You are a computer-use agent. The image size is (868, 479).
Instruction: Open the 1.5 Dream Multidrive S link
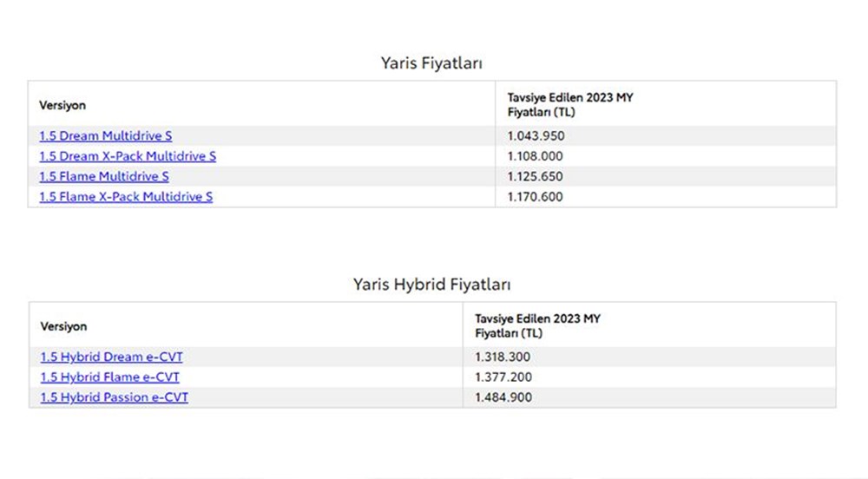[x=105, y=136]
